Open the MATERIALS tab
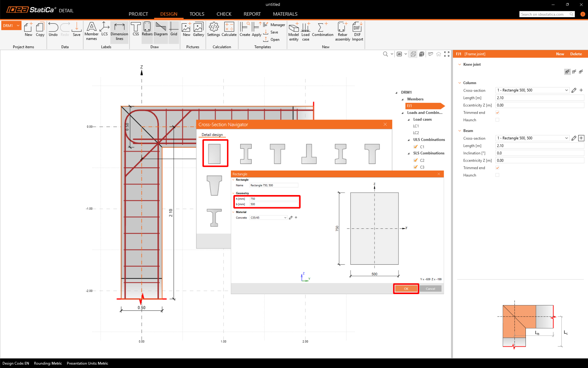The image size is (588, 368). pyautogui.click(x=285, y=14)
